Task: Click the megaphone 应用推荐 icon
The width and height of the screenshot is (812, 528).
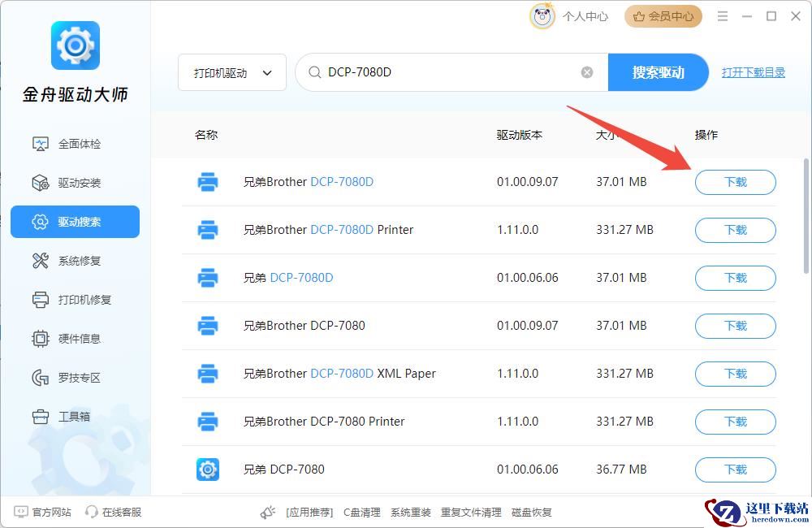Action: [268, 512]
